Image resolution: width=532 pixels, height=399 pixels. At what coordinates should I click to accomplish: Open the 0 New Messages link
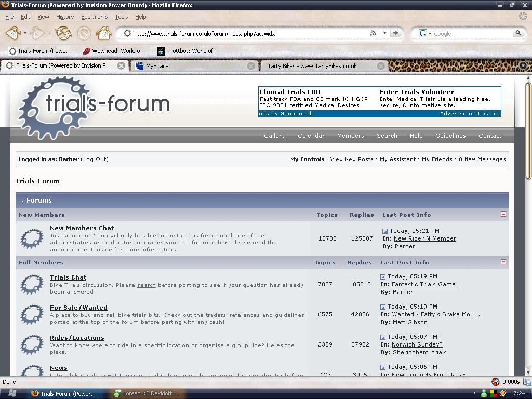482,159
